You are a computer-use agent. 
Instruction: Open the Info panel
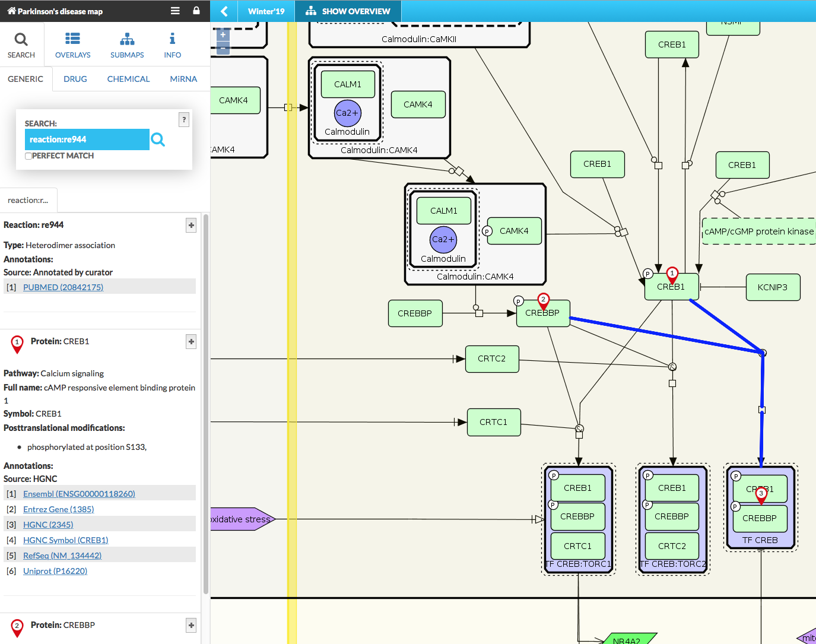pyautogui.click(x=172, y=45)
